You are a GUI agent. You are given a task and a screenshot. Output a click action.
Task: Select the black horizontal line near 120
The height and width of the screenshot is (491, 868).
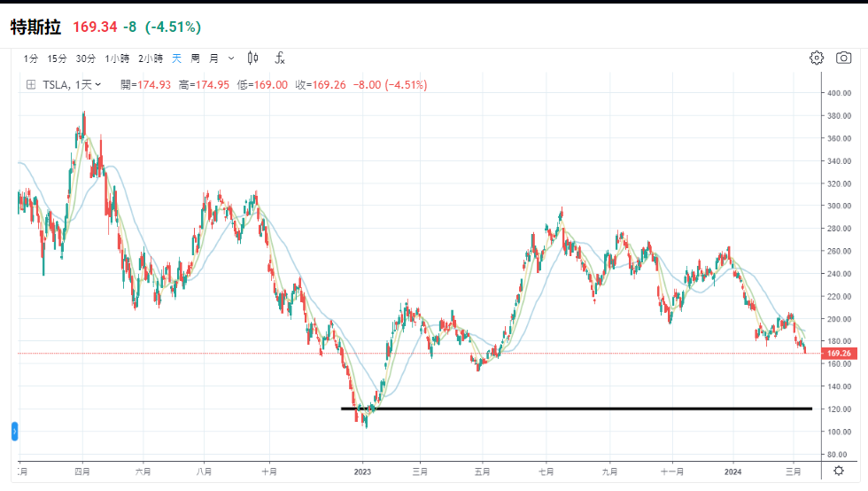point(576,409)
